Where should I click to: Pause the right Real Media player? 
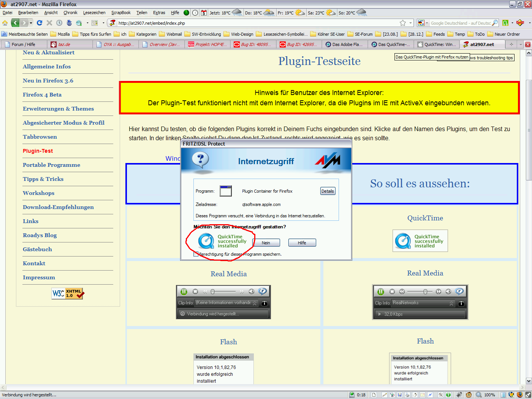(381, 291)
